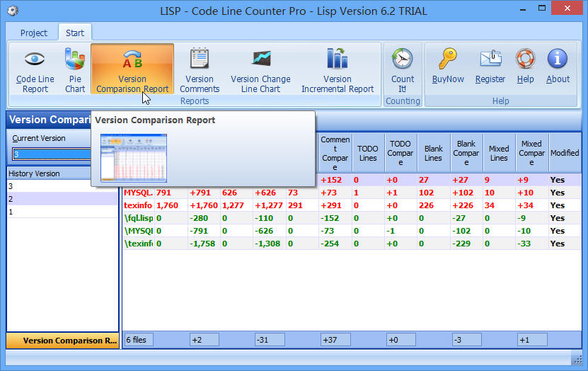588x371 pixels.
Task: Click the Version Comparison R... bottom panel button
Action: coord(63,341)
